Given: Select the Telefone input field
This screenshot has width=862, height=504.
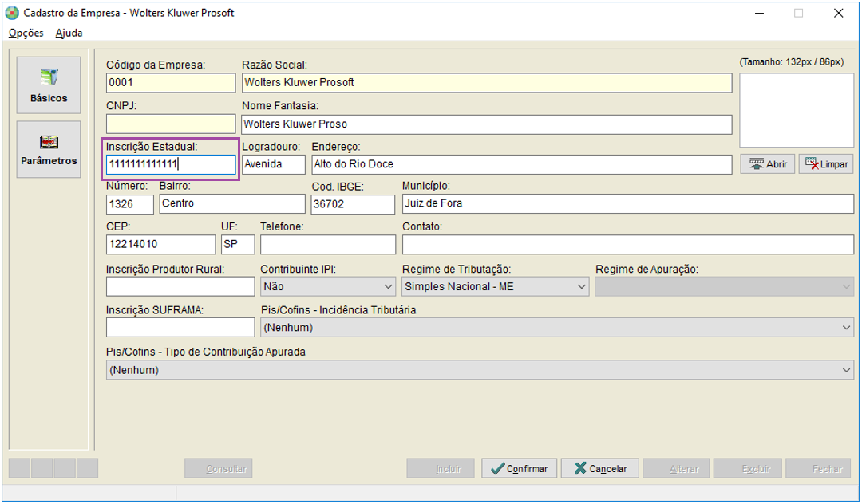Looking at the screenshot, I should coord(327,244).
